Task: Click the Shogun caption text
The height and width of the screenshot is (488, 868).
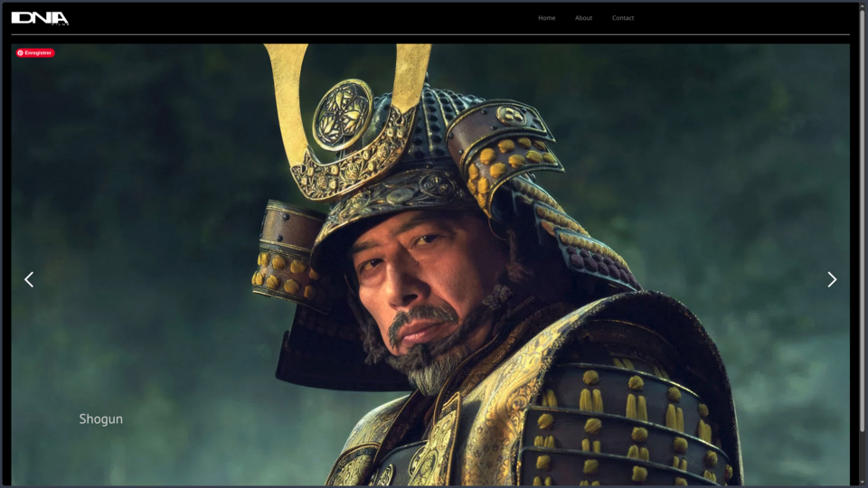Action: click(100, 418)
